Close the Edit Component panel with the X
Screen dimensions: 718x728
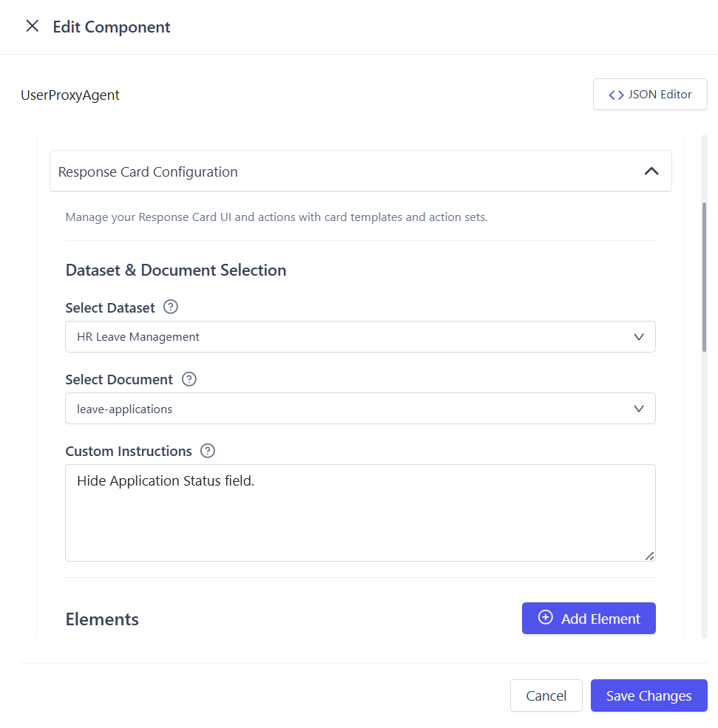[x=32, y=27]
